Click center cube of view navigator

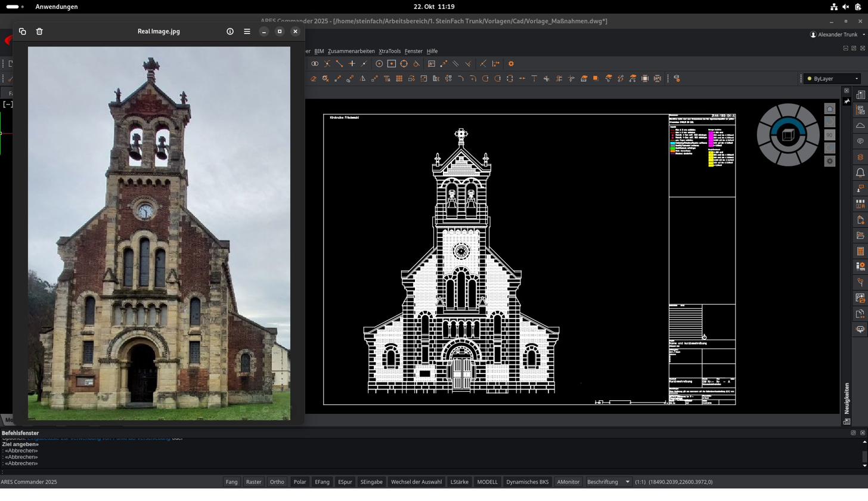(x=788, y=135)
